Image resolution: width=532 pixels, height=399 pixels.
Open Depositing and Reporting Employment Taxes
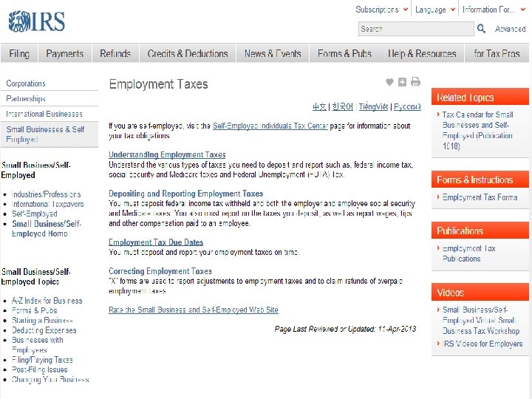185,194
